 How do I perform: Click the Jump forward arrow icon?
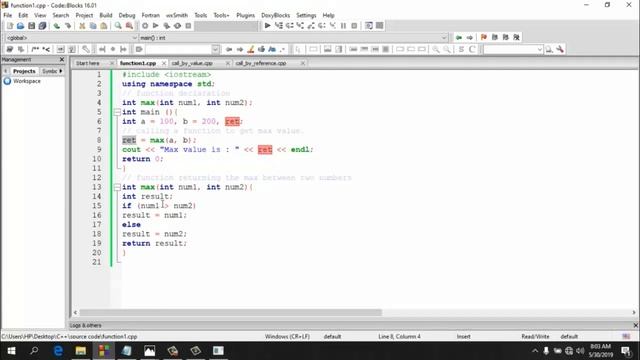tap(470, 38)
